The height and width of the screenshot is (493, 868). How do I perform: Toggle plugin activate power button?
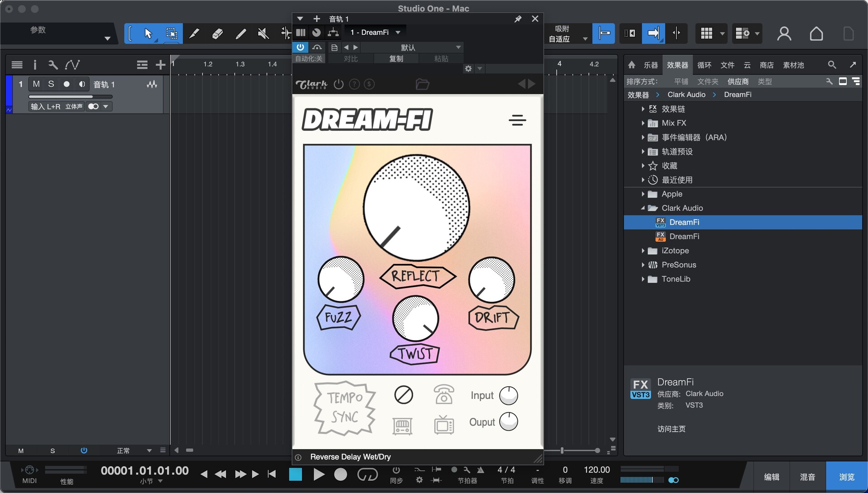click(x=300, y=47)
